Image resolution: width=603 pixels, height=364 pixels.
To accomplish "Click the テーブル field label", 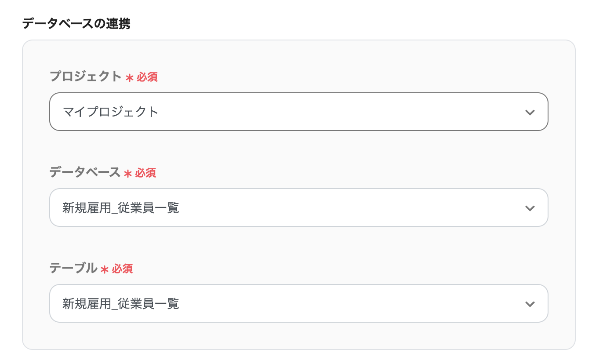I will point(73,268).
